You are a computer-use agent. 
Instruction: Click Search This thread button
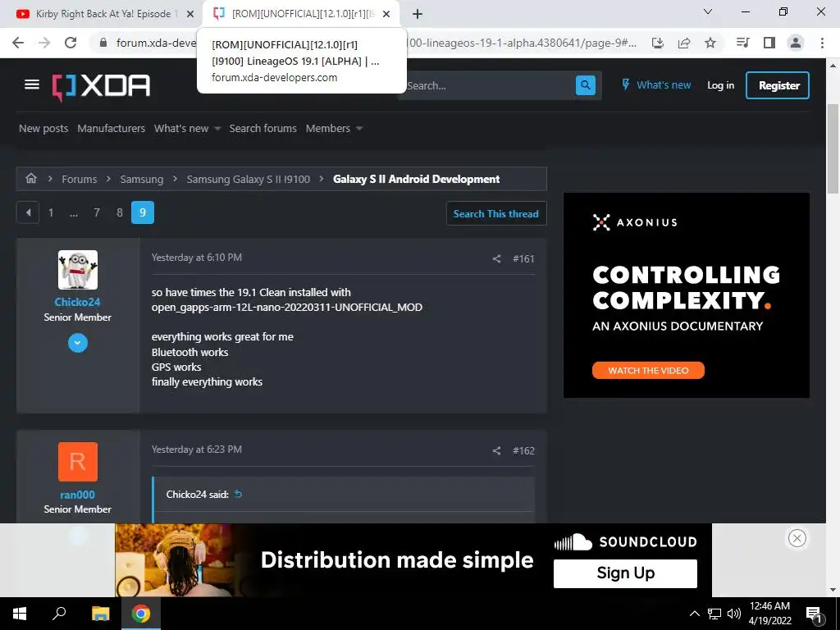(496, 214)
